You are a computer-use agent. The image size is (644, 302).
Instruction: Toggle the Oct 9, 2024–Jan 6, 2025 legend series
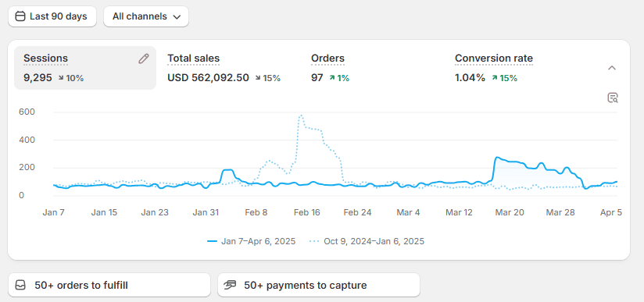click(x=367, y=241)
